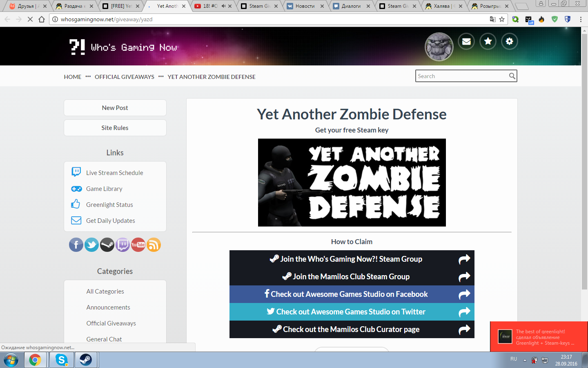Bookmark this page with the star icon
The image size is (588, 368).
point(502,19)
